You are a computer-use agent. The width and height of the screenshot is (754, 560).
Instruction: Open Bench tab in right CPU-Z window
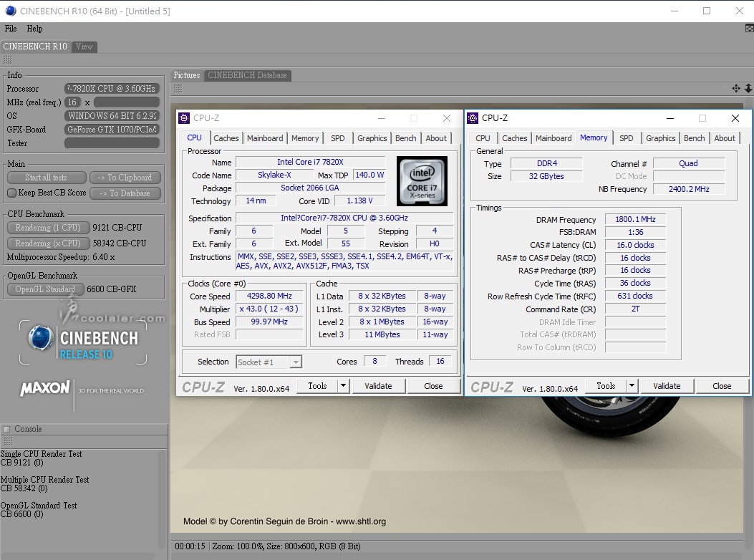(x=694, y=138)
